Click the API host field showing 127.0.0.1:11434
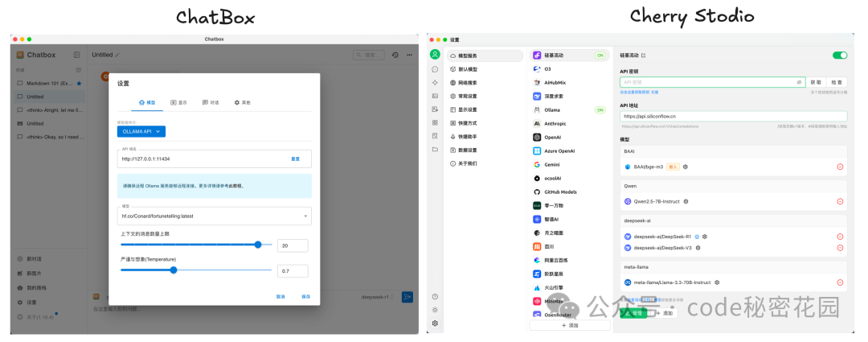 pyautogui.click(x=215, y=159)
